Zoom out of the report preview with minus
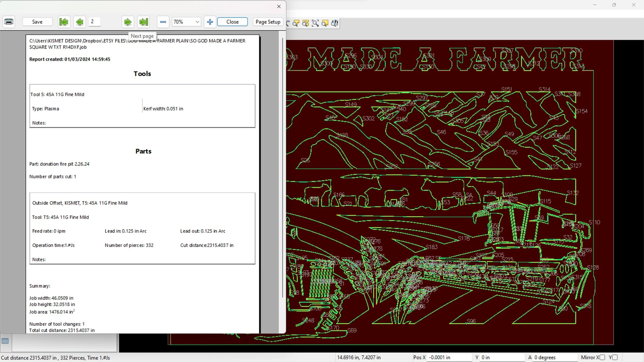 [x=163, y=22]
